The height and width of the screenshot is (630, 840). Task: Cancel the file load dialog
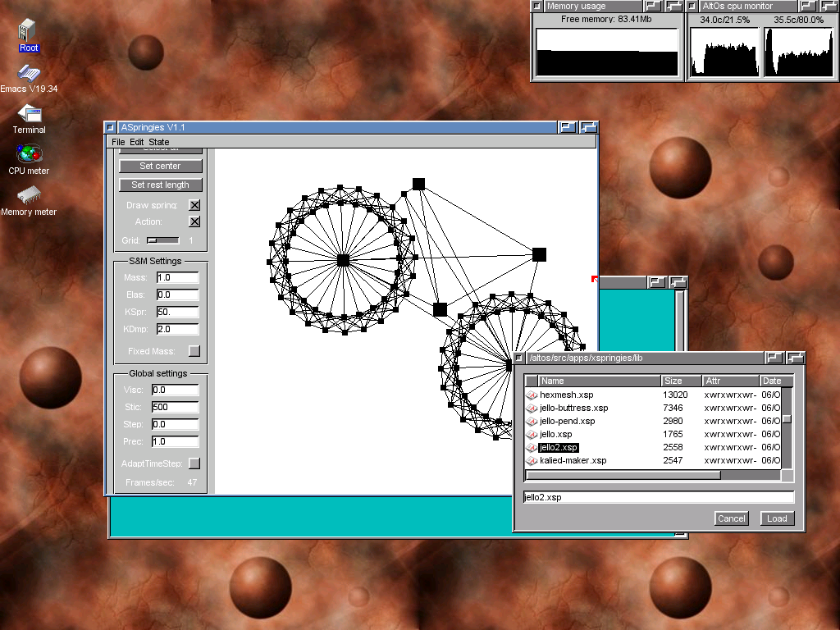click(x=731, y=518)
